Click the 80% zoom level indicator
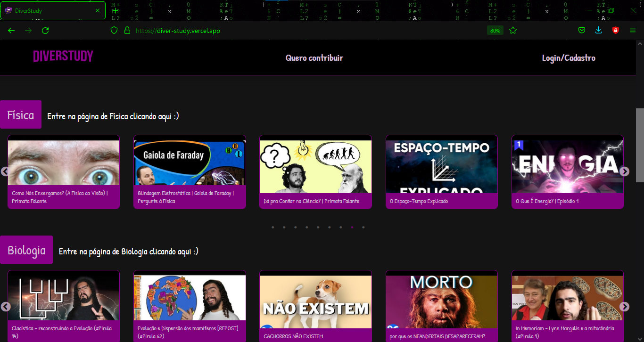Image resolution: width=644 pixels, height=342 pixels. point(495,31)
